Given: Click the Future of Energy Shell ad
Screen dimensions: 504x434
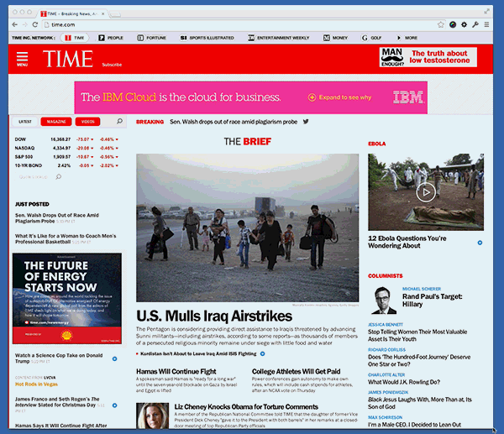Looking at the screenshot, I should click(x=67, y=299).
